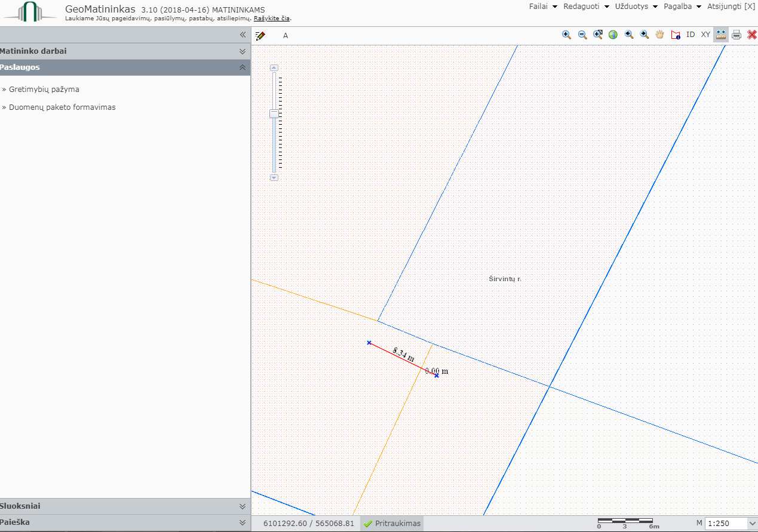Expand the Sluoksniai panel
758x532 pixels.
(125, 506)
